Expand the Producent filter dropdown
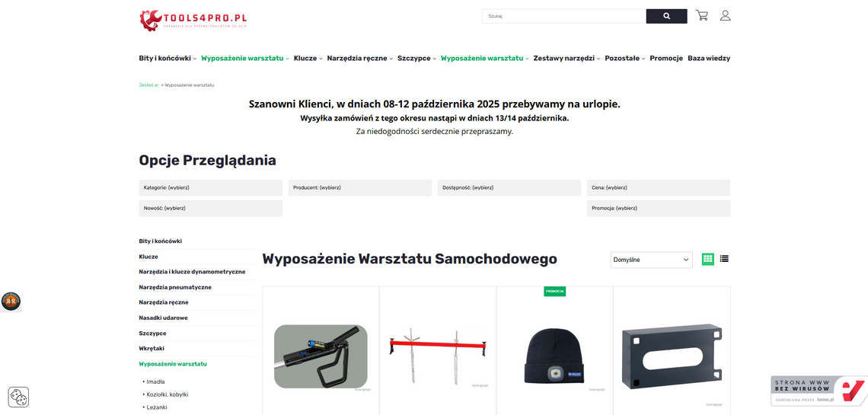868x415 pixels. coord(360,187)
